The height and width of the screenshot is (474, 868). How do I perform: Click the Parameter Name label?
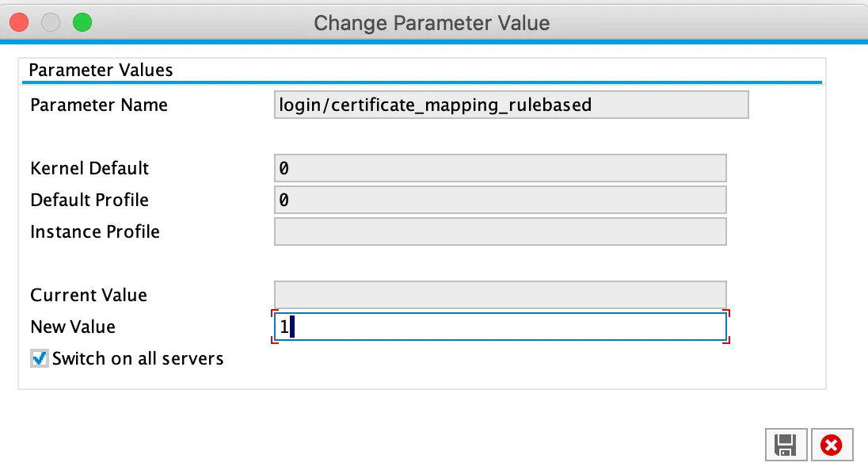click(99, 105)
